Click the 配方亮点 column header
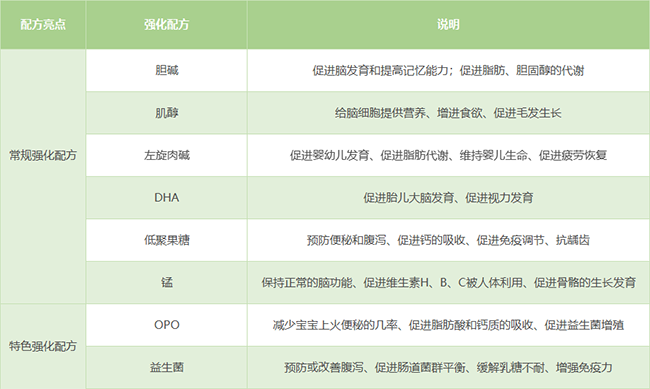The height and width of the screenshot is (389, 650). click(x=43, y=24)
